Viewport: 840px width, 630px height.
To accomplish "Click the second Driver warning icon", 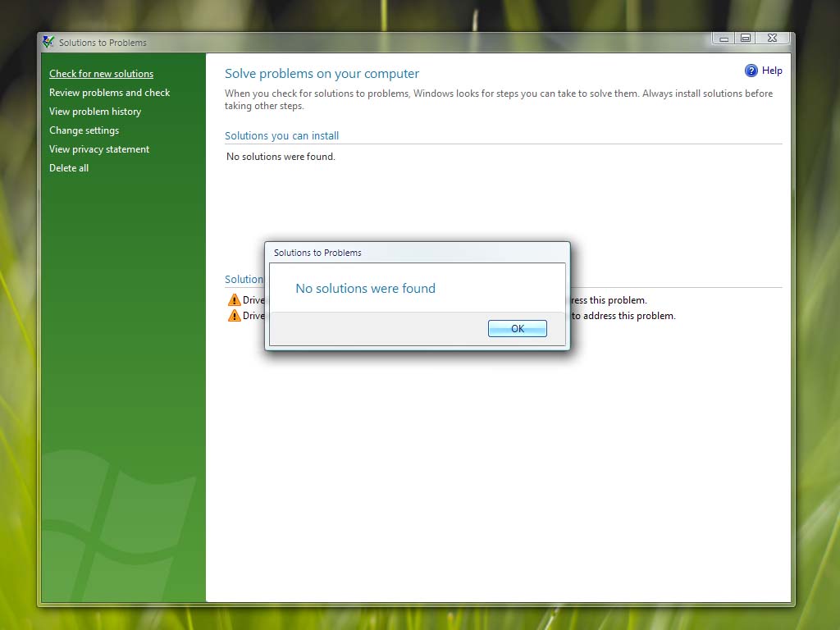I will (234, 316).
